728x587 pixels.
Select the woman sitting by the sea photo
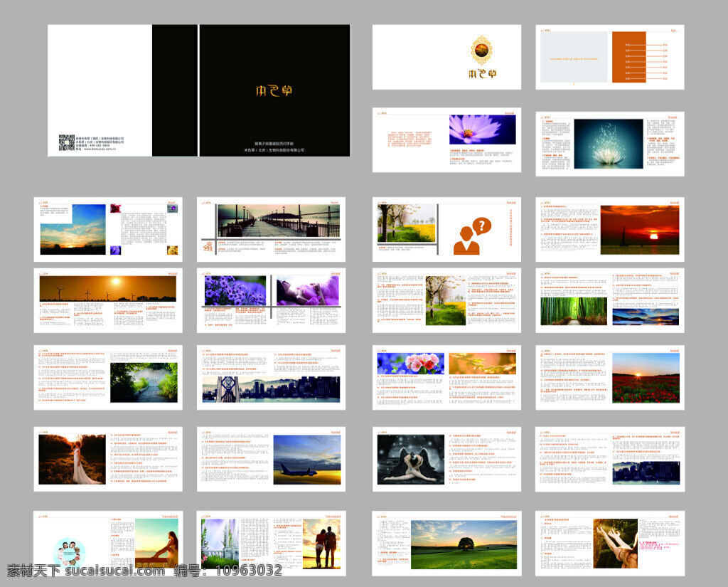coord(156,544)
